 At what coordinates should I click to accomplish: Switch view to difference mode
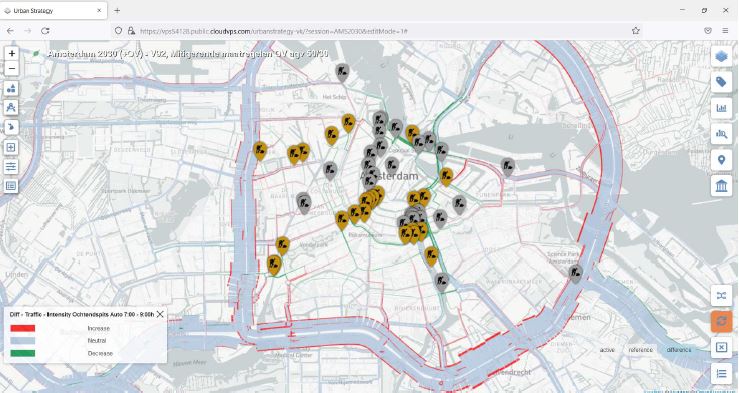coord(679,350)
